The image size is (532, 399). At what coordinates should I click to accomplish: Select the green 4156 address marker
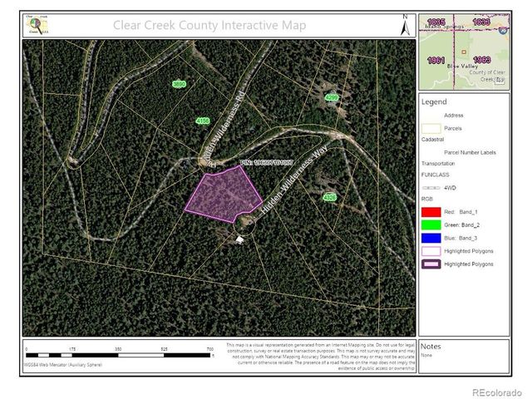pyautogui.click(x=203, y=121)
